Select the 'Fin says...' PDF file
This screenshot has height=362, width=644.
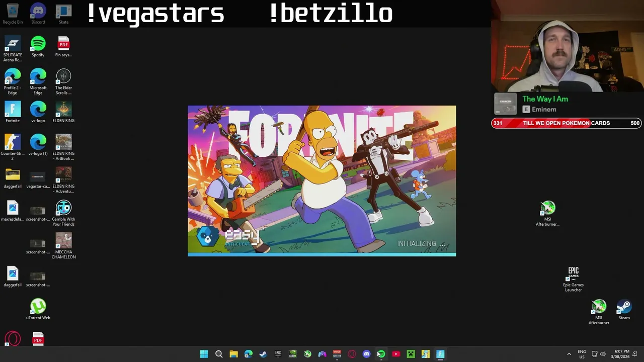click(63, 47)
